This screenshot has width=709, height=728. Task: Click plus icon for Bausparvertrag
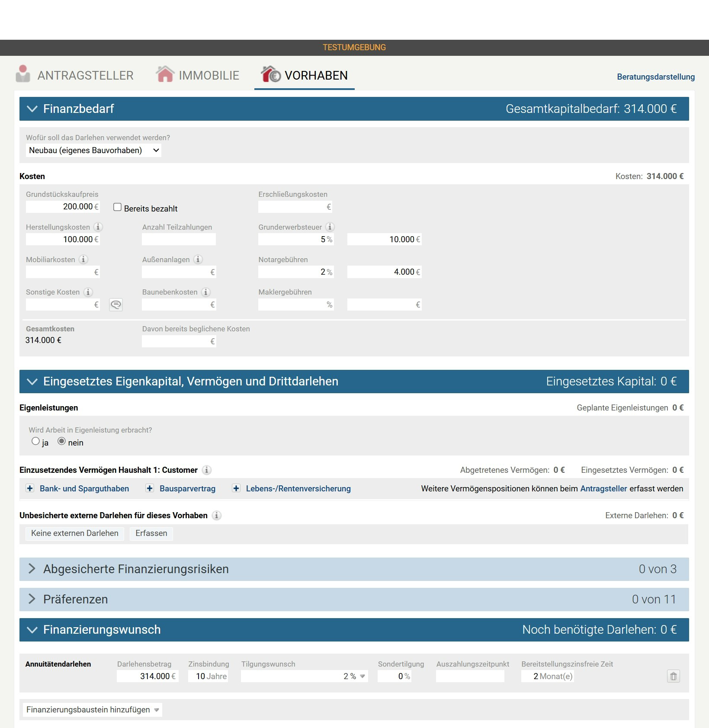click(150, 488)
